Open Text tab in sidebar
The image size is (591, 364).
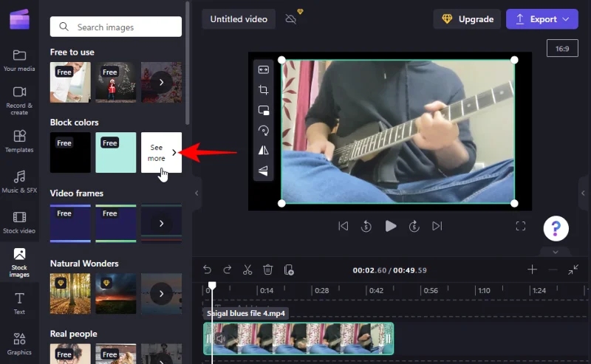click(19, 303)
